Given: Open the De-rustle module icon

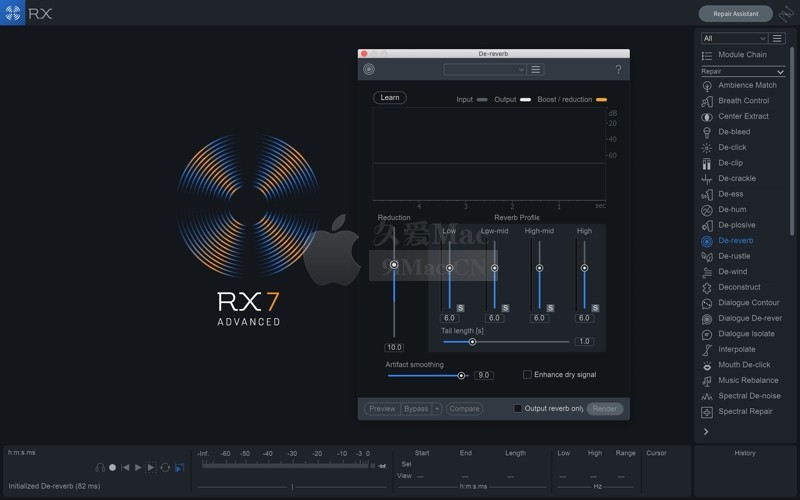Looking at the screenshot, I should pyautogui.click(x=707, y=257).
